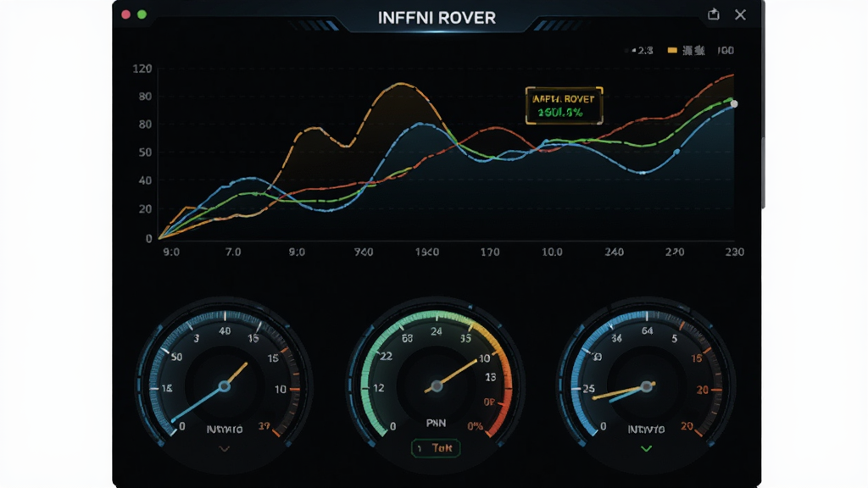
Task: Click the 10.0 label on the x-axis
Action: tap(552, 252)
